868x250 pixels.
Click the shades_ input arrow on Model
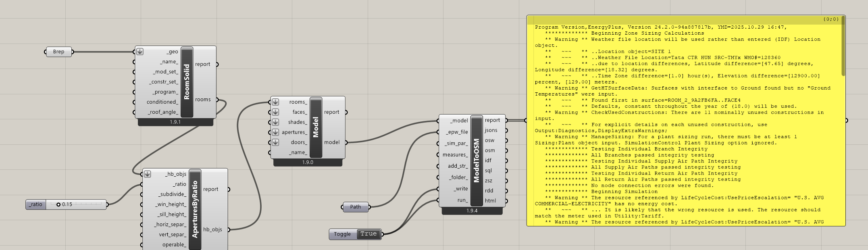pyautogui.click(x=275, y=122)
